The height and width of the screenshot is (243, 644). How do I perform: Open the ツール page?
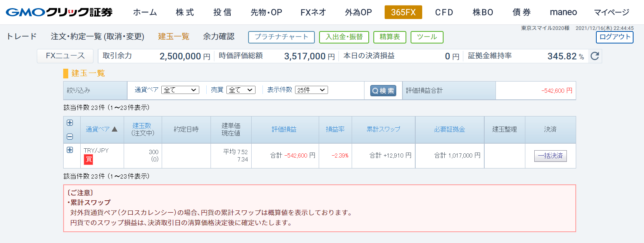click(427, 37)
